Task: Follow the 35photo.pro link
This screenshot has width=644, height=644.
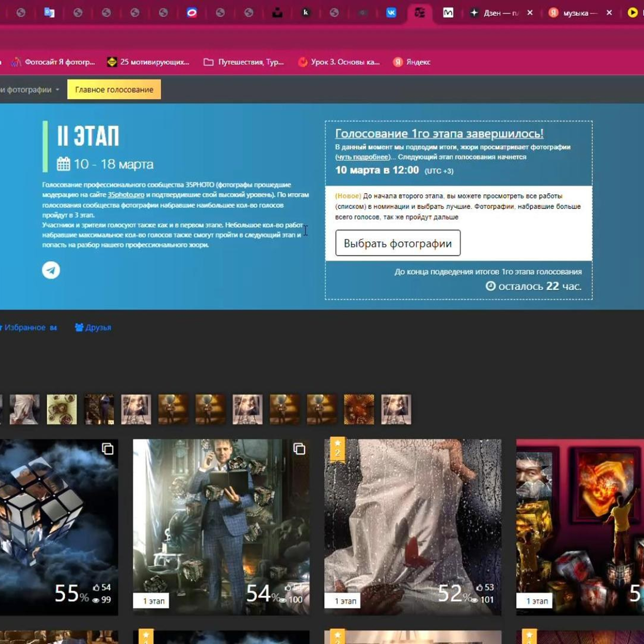Action: click(126, 195)
